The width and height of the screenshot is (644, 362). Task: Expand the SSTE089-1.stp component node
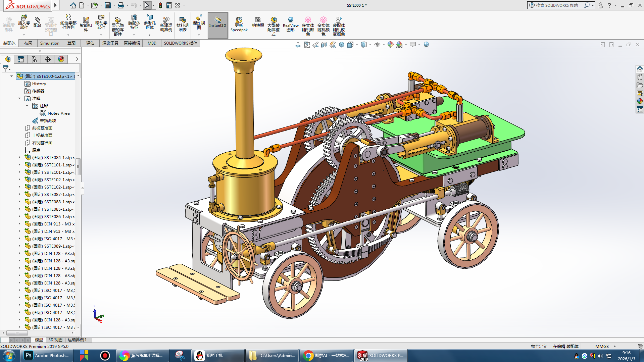tap(19, 246)
